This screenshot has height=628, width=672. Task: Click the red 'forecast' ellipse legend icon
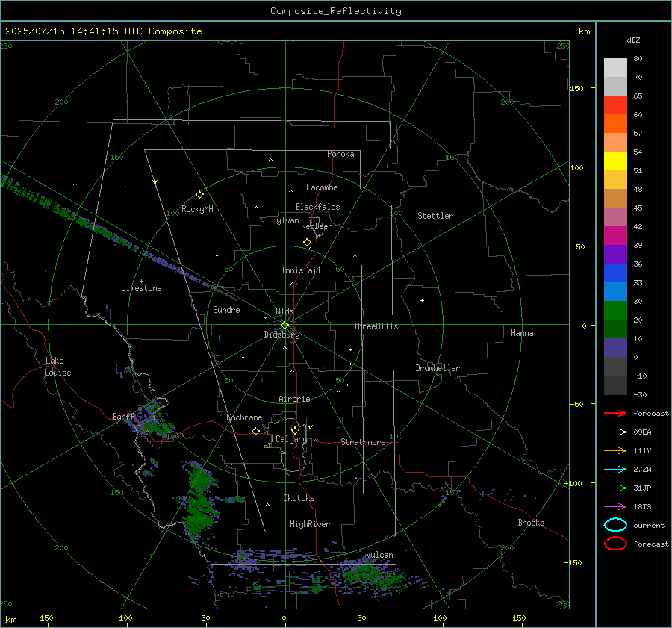pyautogui.click(x=615, y=544)
